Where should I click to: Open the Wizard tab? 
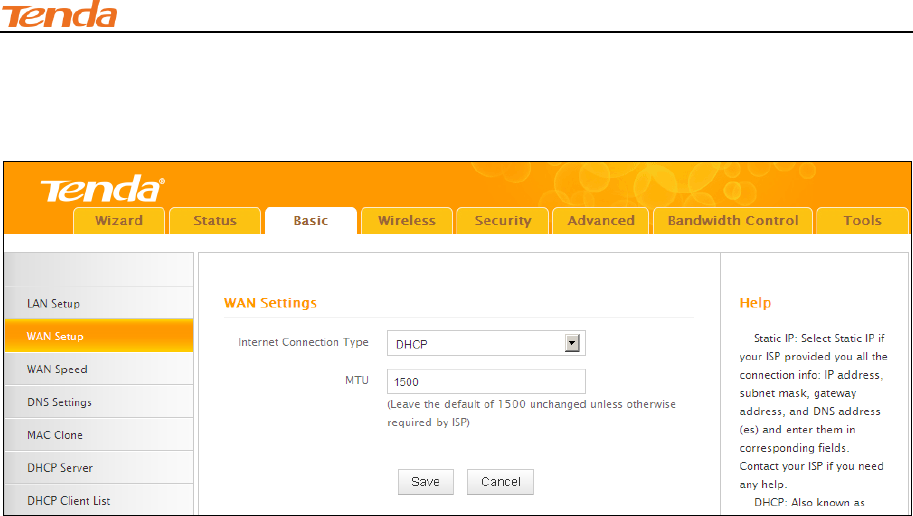119,221
